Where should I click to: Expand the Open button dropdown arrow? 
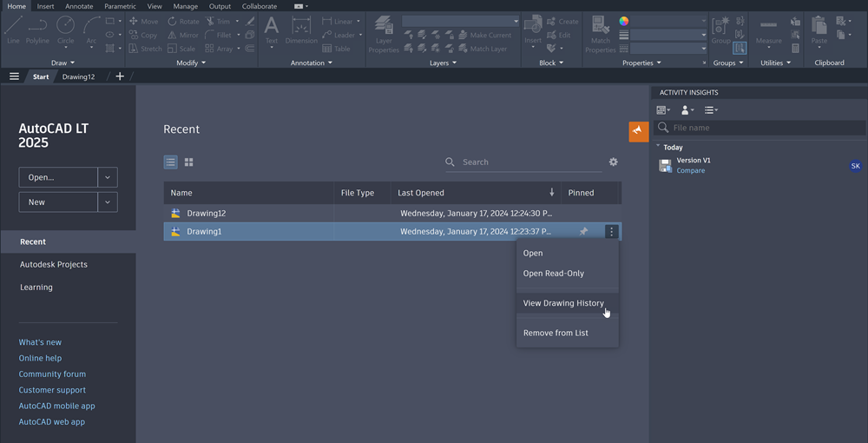pos(108,177)
